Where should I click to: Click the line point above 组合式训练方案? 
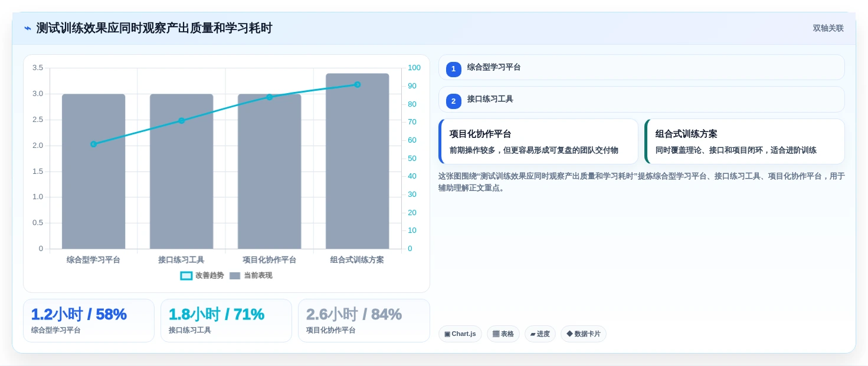tap(357, 84)
